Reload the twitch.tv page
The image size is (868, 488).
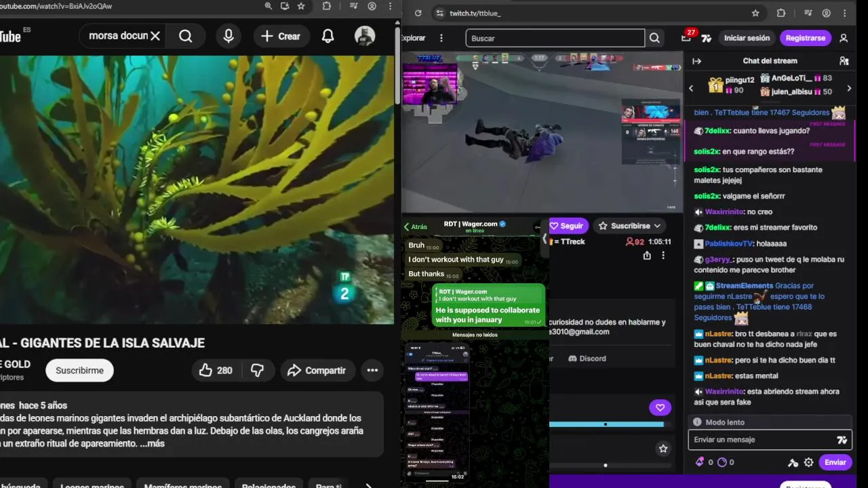click(418, 13)
